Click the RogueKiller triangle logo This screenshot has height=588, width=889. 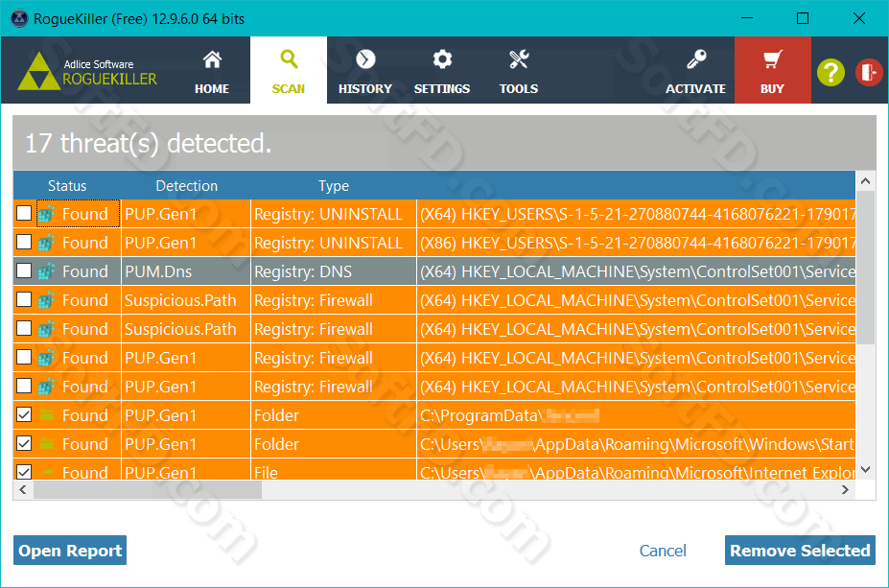[38, 71]
